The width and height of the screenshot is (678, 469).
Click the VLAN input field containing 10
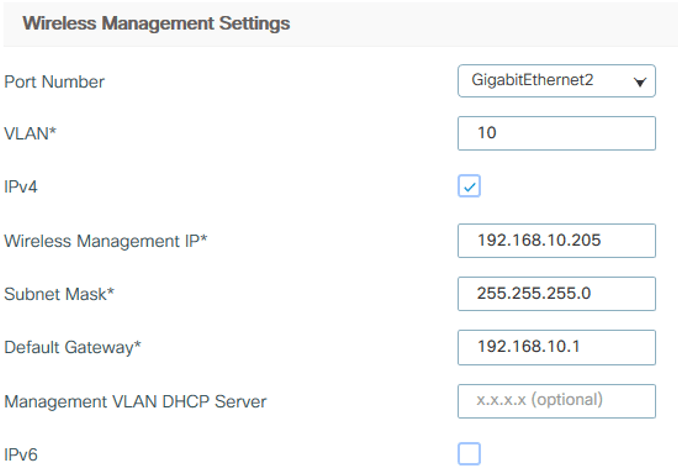[556, 133]
